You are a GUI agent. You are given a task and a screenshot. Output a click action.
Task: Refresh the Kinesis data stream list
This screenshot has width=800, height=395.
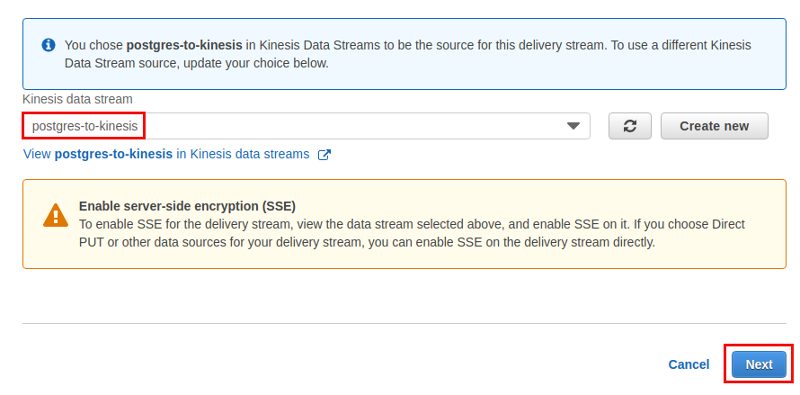(630, 126)
